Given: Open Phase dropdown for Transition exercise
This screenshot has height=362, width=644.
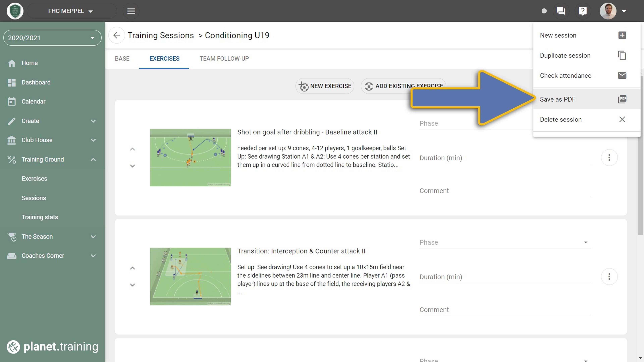Looking at the screenshot, I should 504,242.
